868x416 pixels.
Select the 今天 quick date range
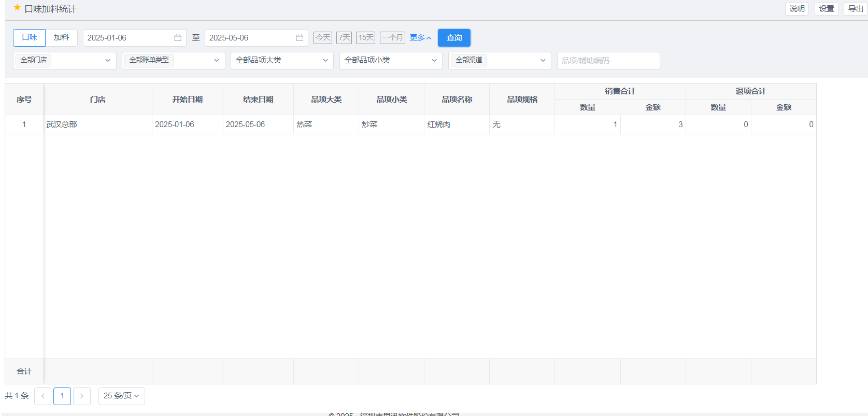323,38
